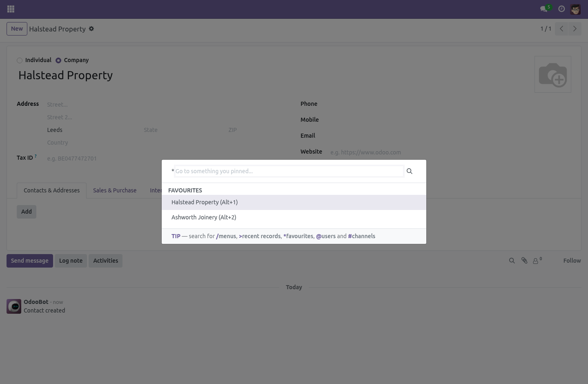588x384 pixels.
Task: Focus the command palette search input
Action: click(x=289, y=171)
